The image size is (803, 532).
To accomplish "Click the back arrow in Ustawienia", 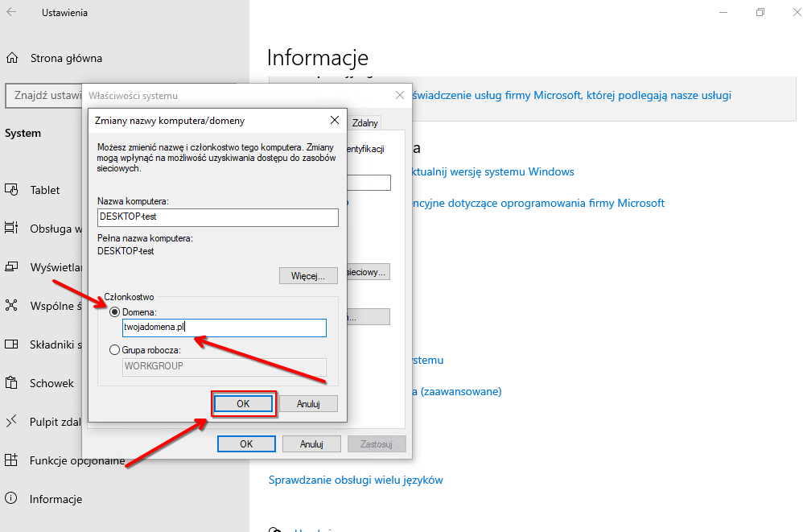I will coord(12,13).
